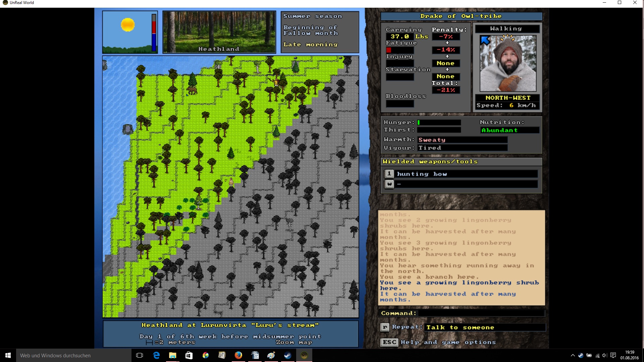644x362 pixels.
Task: Open File Explorer from taskbar
Action: click(x=173, y=355)
